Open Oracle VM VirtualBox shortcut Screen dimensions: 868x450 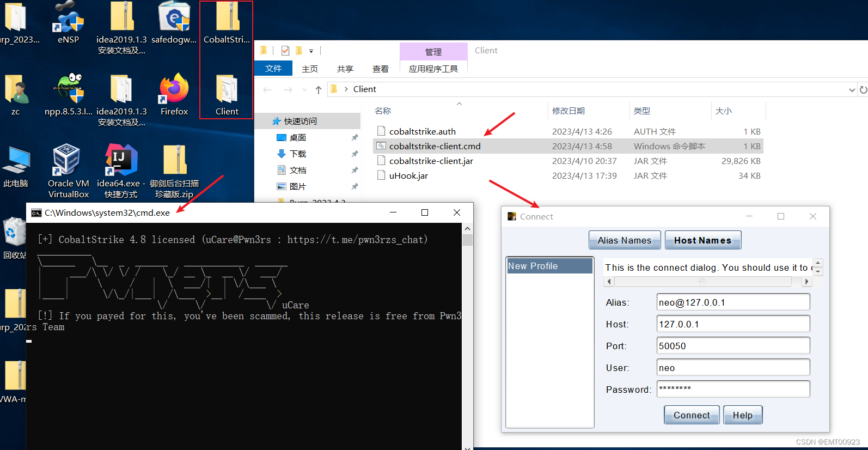click(69, 171)
